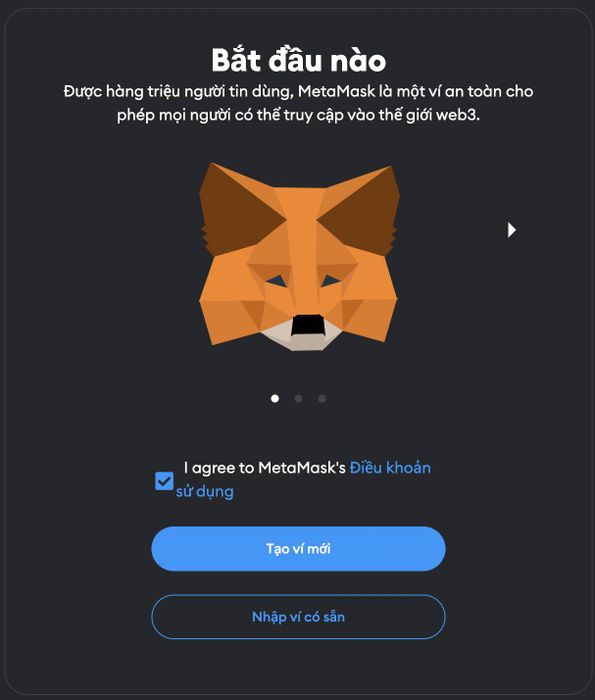This screenshot has width=595, height=700.
Task: Click the MetaMask description paragraph
Action: click(x=298, y=103)
